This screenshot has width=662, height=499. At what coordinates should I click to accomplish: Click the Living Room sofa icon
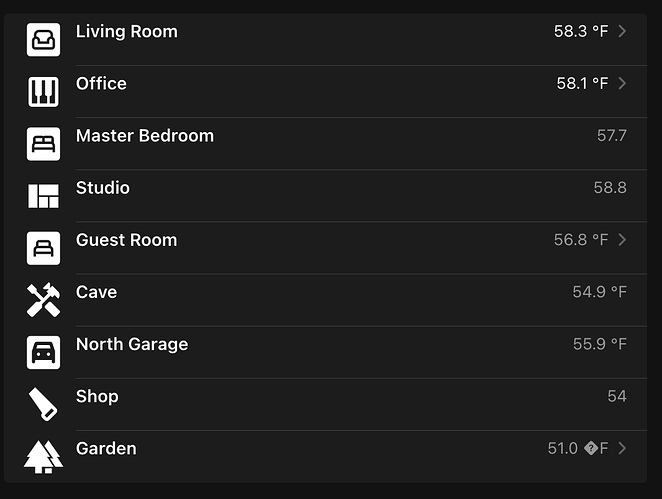(43, 40)
